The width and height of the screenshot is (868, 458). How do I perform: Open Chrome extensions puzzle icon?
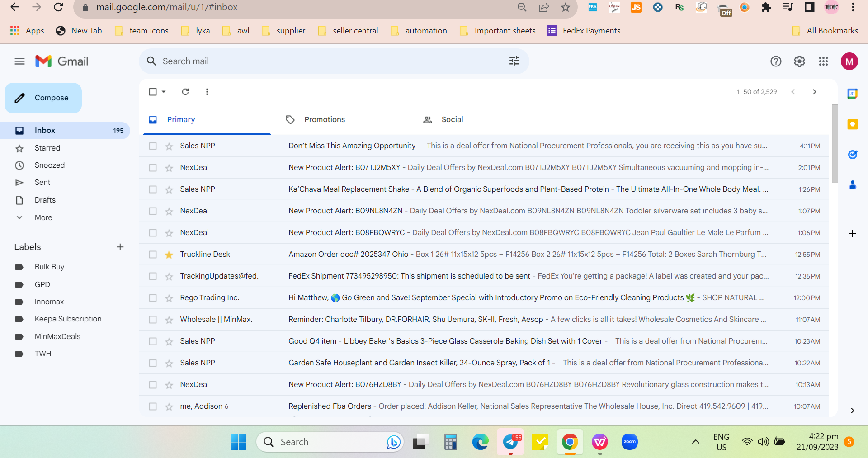(x=766, y=7)
